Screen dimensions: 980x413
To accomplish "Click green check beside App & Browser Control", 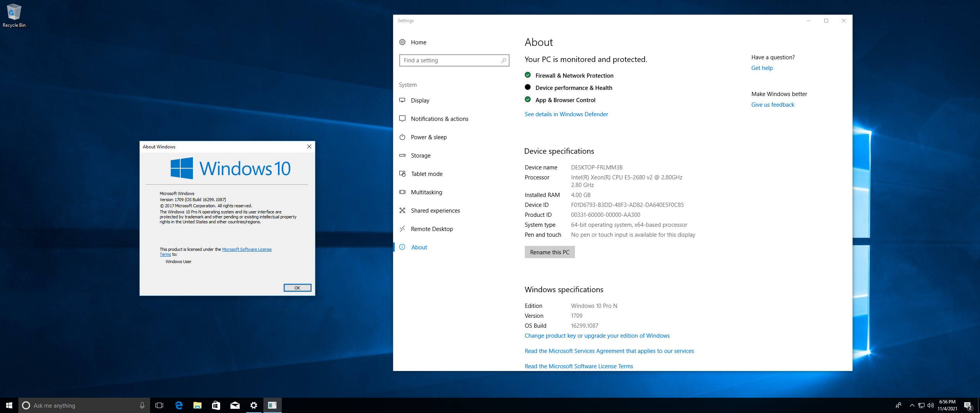I will (528, 99).
